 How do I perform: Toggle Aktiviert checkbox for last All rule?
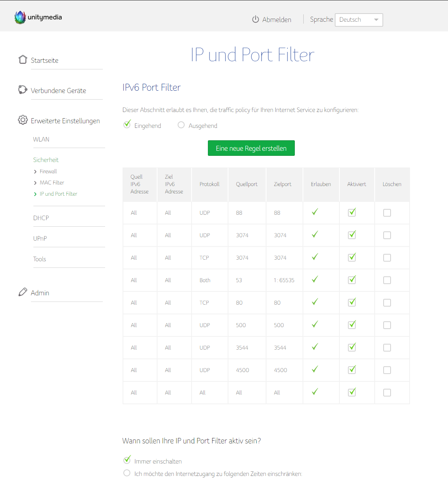[352, 392]
